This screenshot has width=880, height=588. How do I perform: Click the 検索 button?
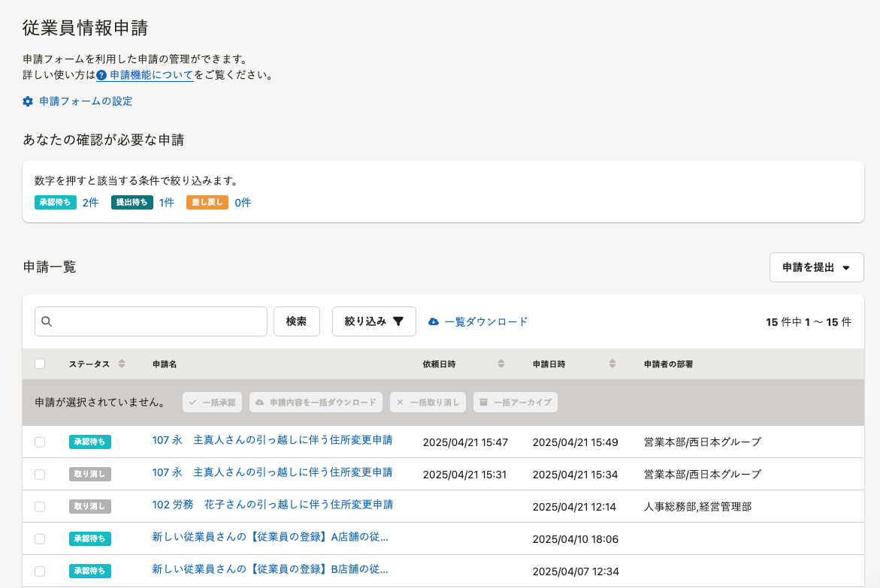click(296, 321)
